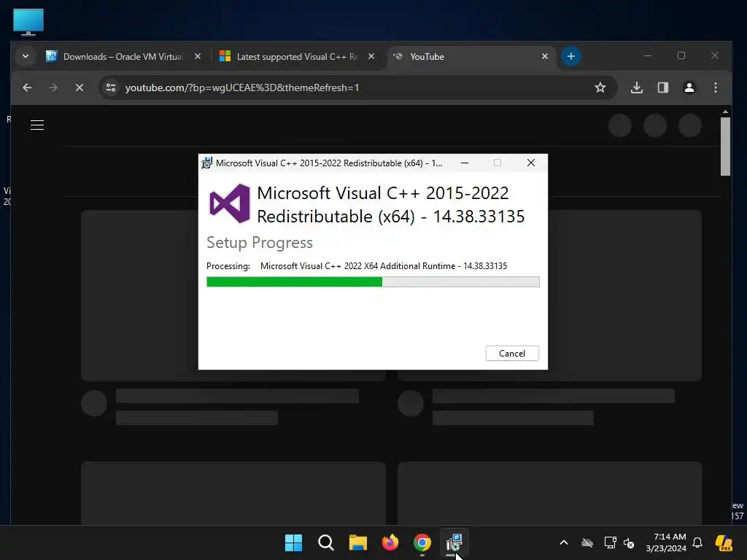Minimize the Visual C++ setup dialog
Screen dimensions: 747x560
click(465, 163)
